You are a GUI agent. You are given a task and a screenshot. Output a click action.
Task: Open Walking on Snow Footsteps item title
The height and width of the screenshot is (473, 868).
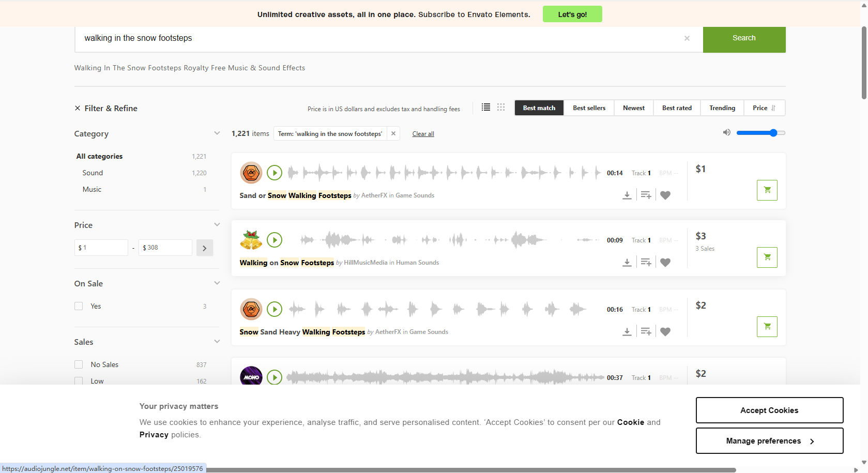click(x=287, y=263)
